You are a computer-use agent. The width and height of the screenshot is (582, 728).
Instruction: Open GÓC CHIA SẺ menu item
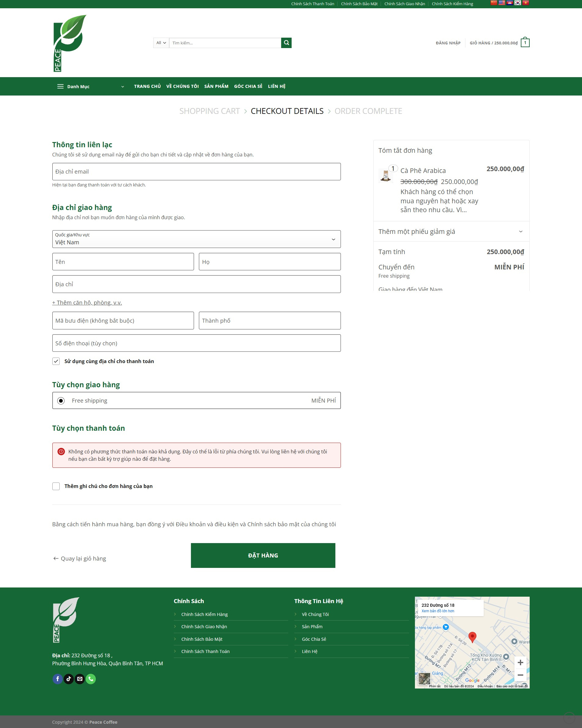coord(248,86)
